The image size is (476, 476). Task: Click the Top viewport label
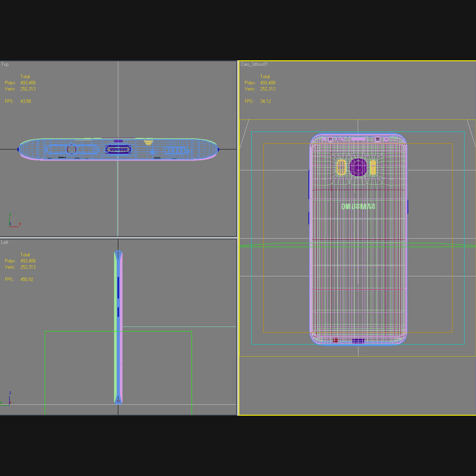(x=5, y=64)
